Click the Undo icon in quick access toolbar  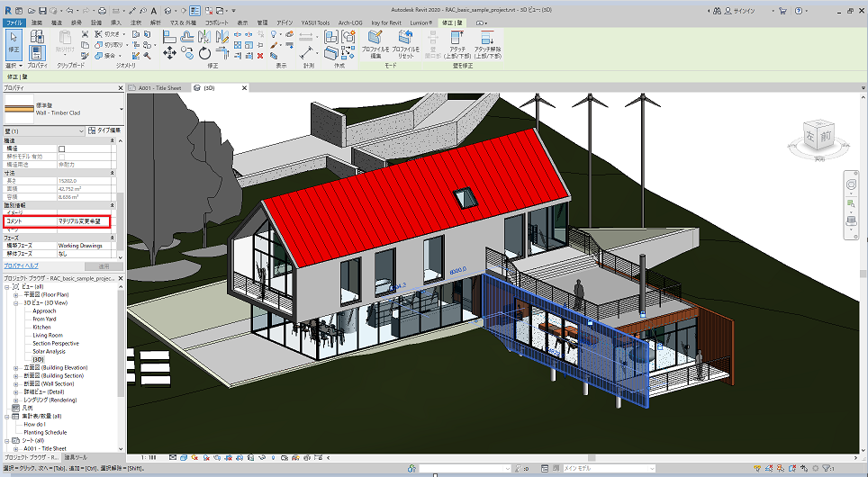point(69,11)
